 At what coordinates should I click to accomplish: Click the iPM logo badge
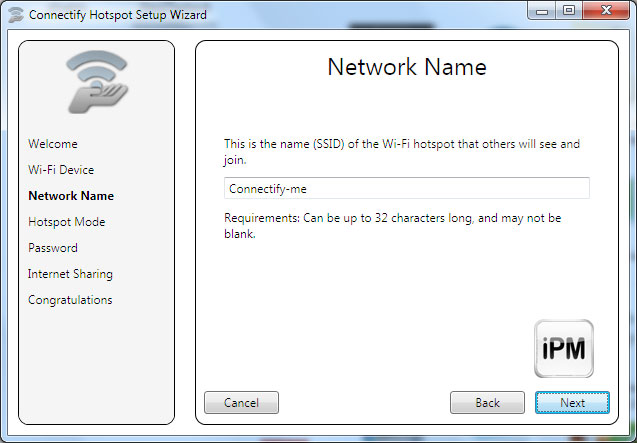click(564, 349)
